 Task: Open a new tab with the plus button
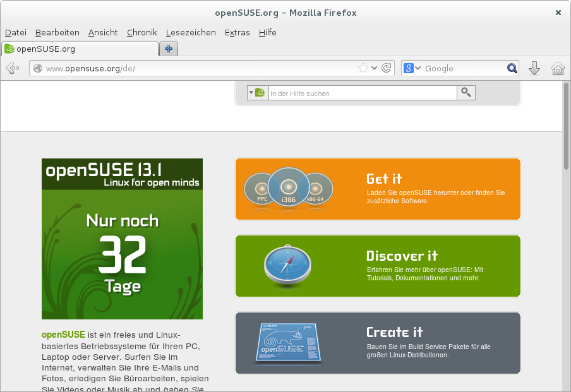(x=169, y=49)
